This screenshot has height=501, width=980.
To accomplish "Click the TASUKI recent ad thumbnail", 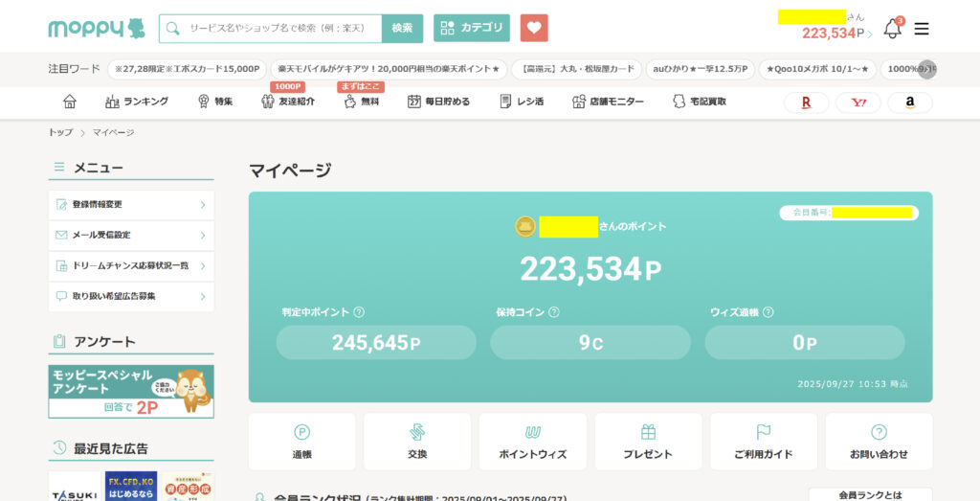I will point(75,487).
